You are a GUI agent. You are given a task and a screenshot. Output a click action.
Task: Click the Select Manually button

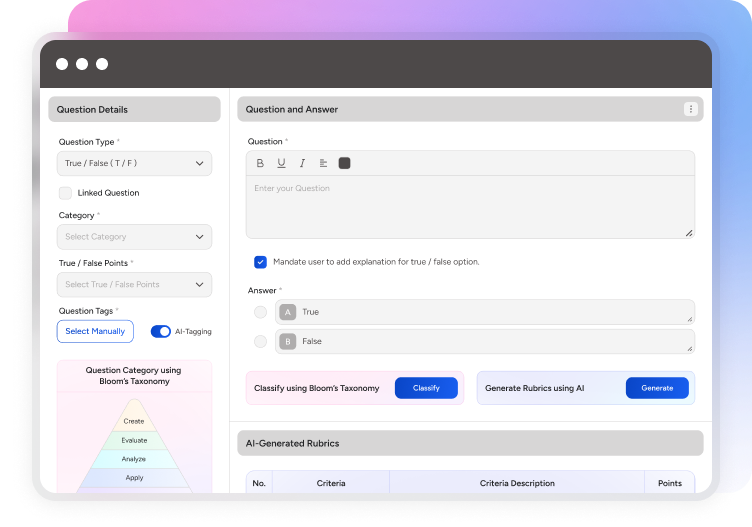[x=95, y=331]
